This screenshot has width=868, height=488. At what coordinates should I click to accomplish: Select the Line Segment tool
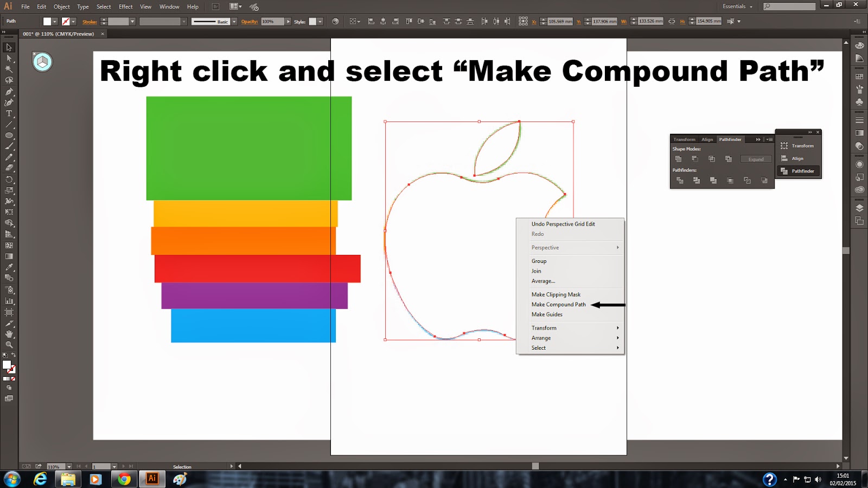(9, 124)
